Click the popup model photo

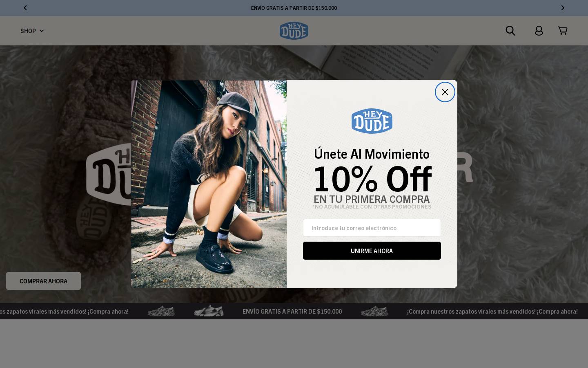(x=209, y=184)
